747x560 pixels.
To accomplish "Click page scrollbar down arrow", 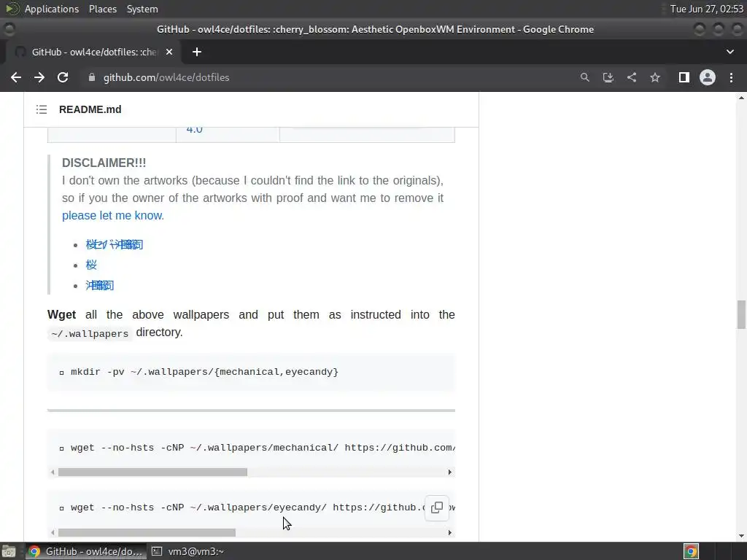I will [741, 536].
